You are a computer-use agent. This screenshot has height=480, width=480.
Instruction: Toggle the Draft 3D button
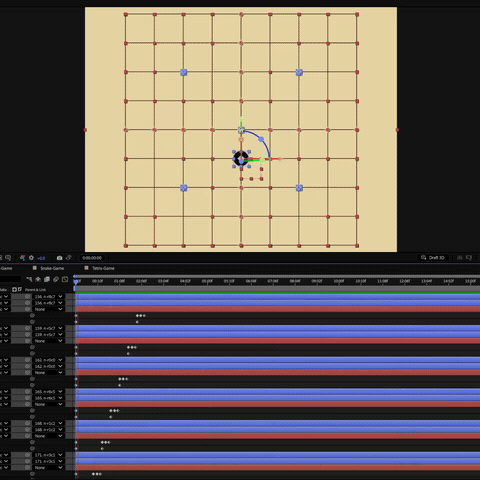433,258
